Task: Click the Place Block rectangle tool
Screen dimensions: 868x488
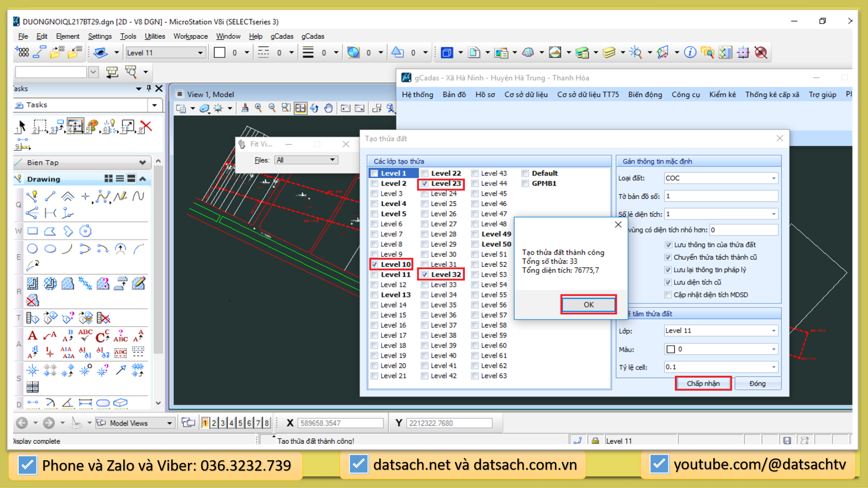Action: [33, 231]
